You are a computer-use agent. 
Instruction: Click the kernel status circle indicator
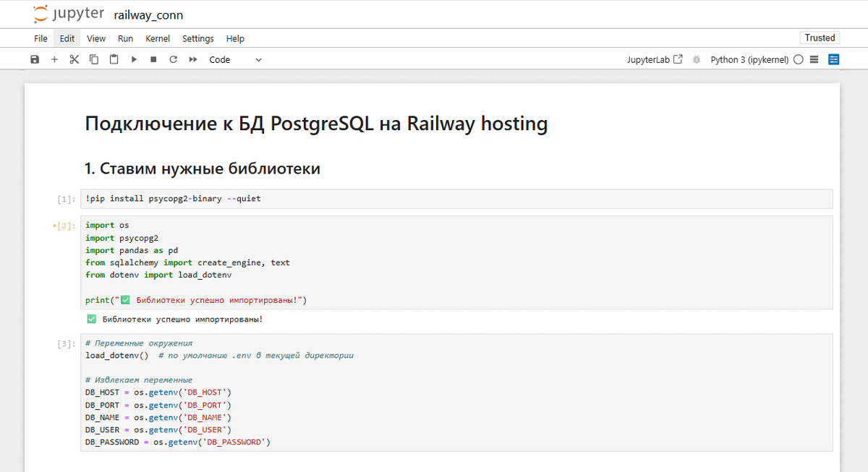pyautogui.click(x=799, y=60)
